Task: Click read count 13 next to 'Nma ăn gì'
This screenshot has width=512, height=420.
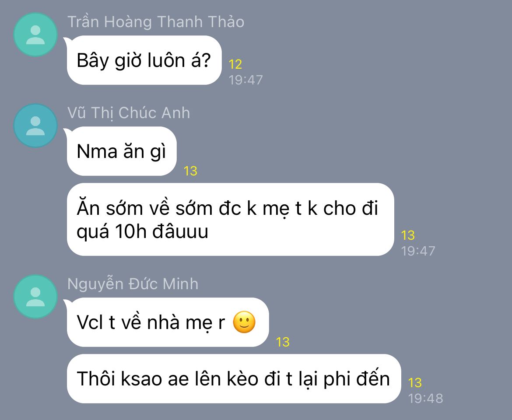Action: click(x=190, y=171)
